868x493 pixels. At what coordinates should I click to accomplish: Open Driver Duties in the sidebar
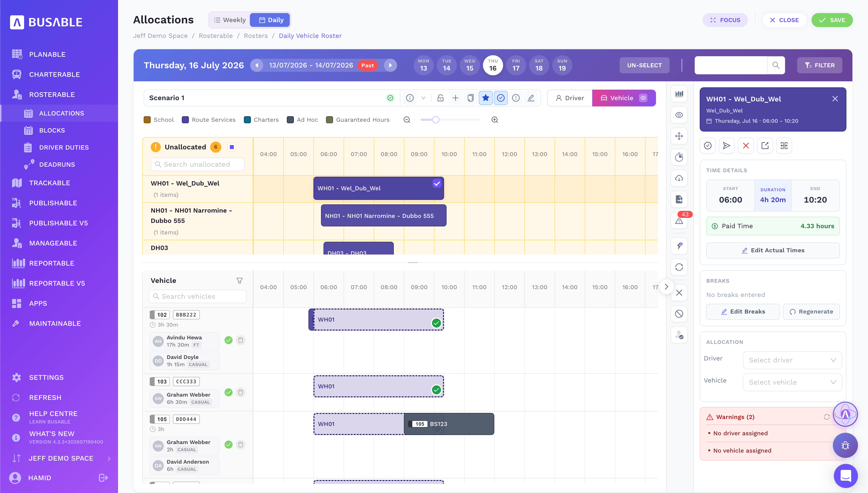coord(64,147)
